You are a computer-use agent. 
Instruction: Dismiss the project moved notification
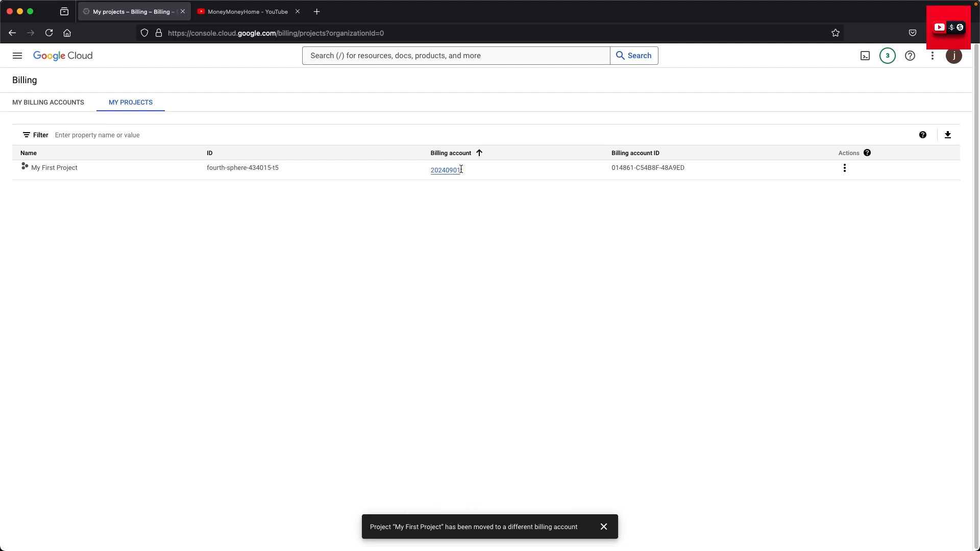(x=604, y=527)
